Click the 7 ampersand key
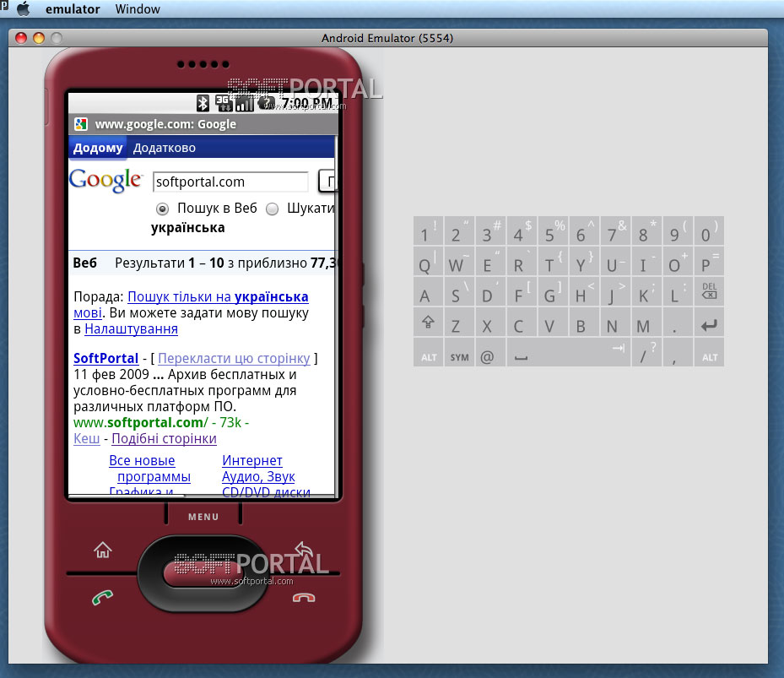 (615, 231)
